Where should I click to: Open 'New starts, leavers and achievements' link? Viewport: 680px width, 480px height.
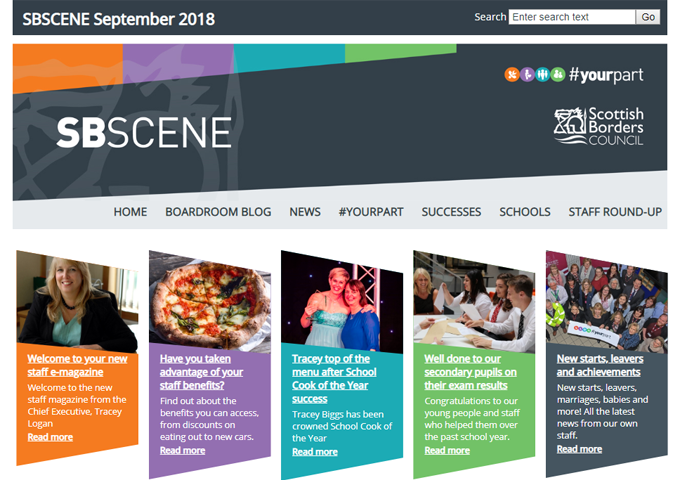(600, 365)
